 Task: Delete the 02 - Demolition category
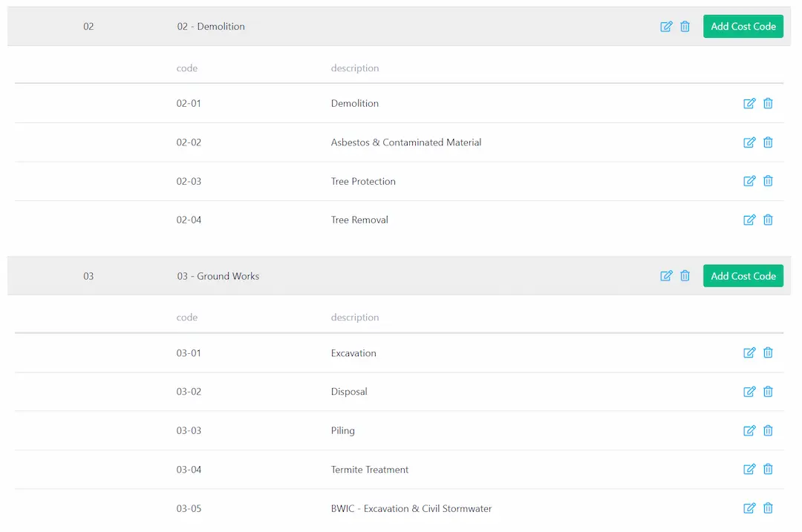685,27
